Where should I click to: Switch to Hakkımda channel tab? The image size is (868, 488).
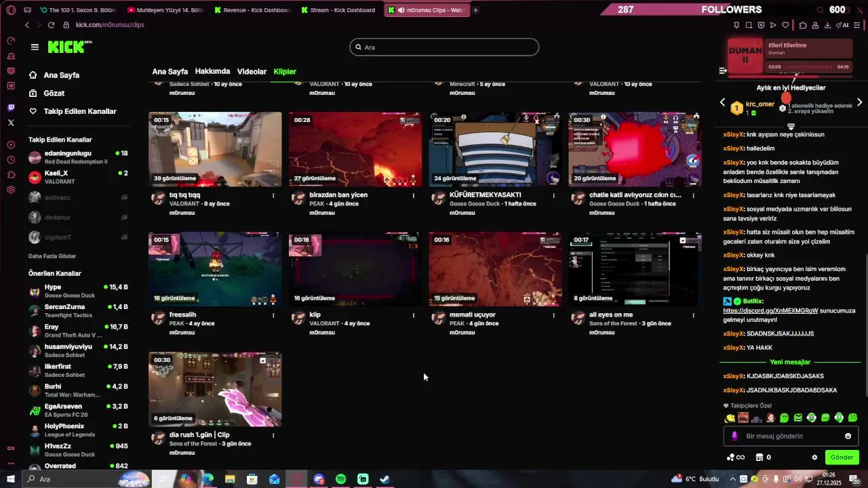point(212,71)
